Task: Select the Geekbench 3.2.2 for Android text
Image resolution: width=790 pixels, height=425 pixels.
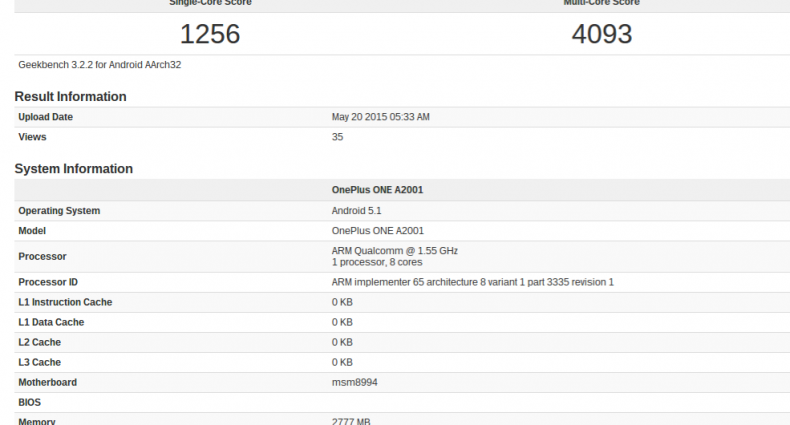Action: point(100,65)
